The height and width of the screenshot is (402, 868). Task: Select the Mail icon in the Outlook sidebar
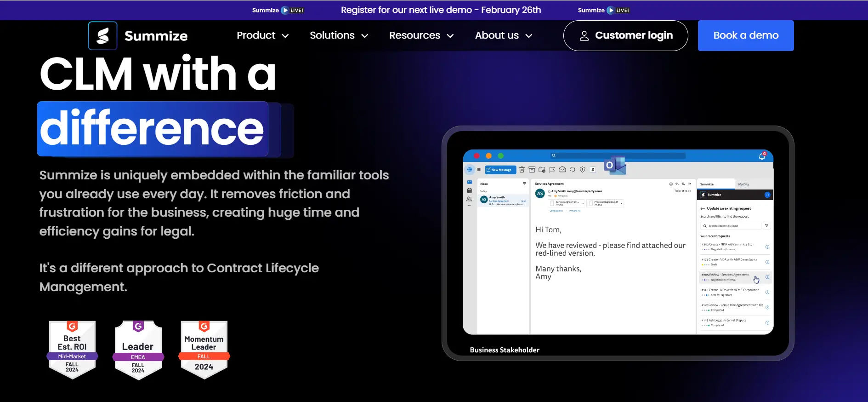(469, 182)
